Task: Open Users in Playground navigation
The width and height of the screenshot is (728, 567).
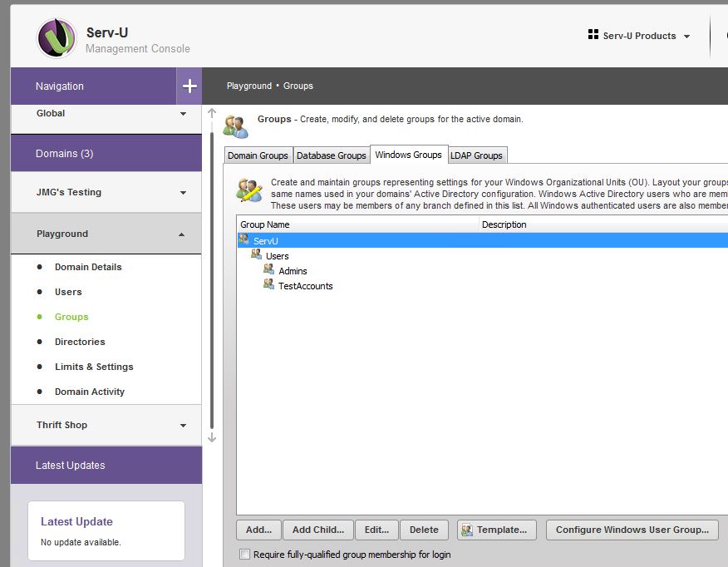Action: coord(68,292)
